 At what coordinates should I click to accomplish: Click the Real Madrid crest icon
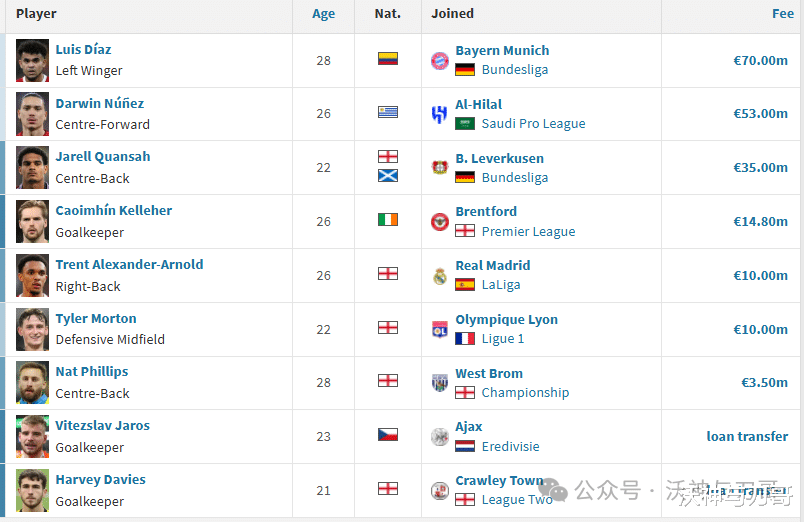439,276
